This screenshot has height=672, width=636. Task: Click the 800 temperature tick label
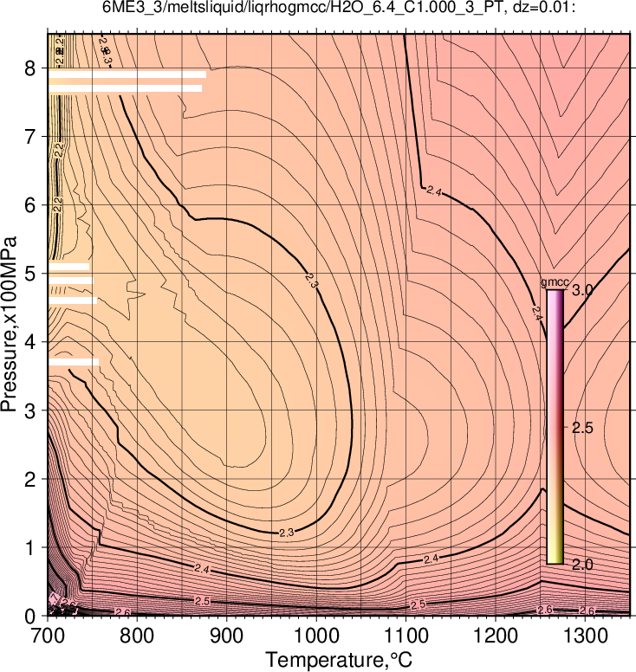137,636
